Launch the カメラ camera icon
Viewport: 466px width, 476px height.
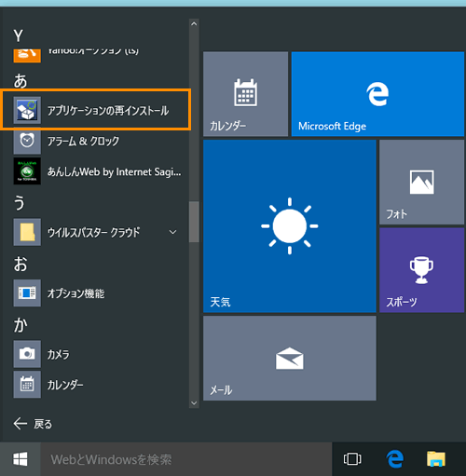click(27, 354)
